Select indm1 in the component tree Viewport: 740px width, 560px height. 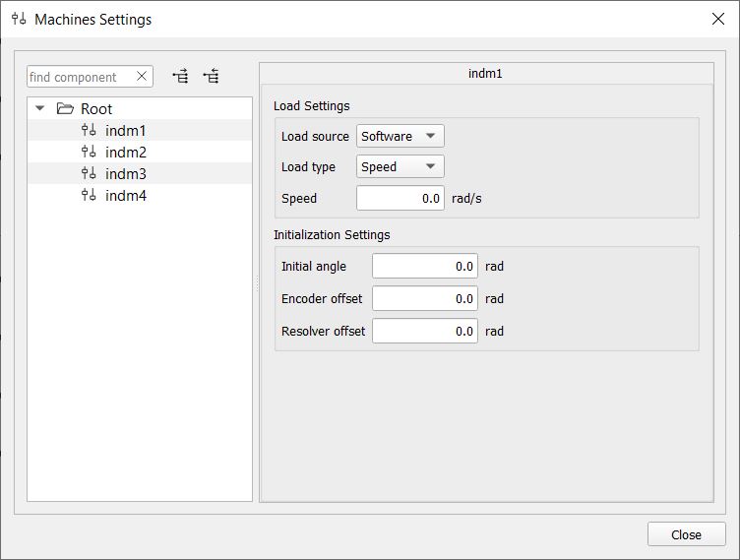point(125,131)
